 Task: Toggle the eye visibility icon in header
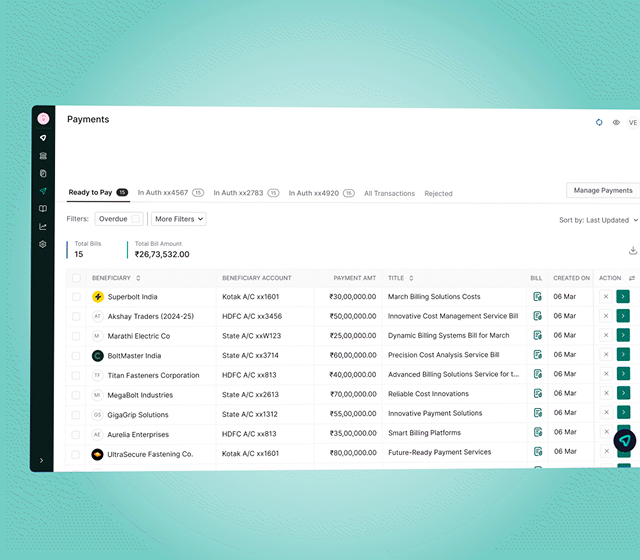click(x=616, y=122)
